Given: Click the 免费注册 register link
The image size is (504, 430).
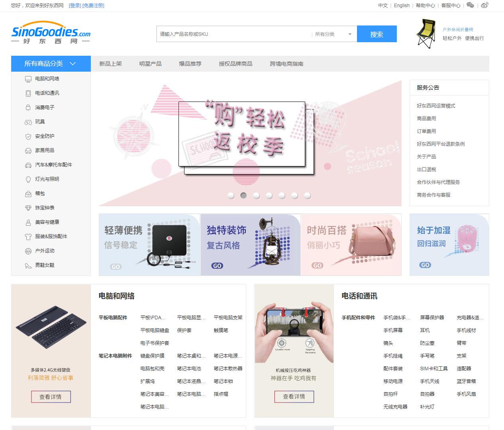Looking at the screenshot, I should point(93,6).
